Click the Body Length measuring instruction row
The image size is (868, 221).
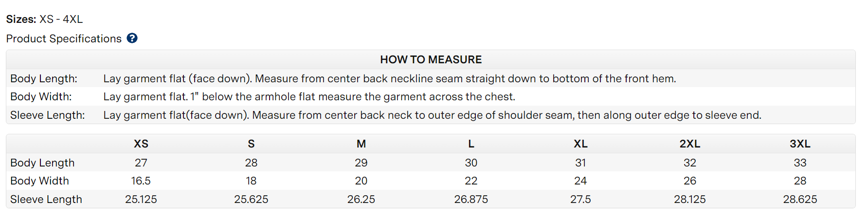pyautogui.click(x=431, y=78)
